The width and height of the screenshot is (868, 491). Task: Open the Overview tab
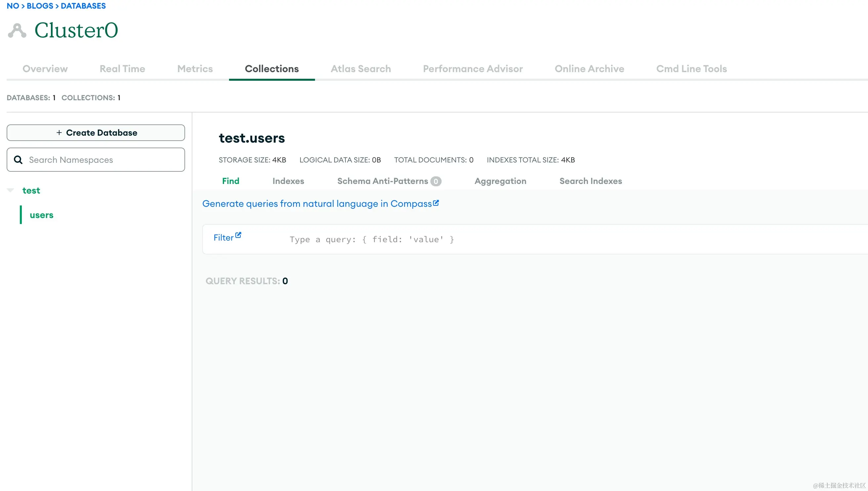[x=45, y=69]
